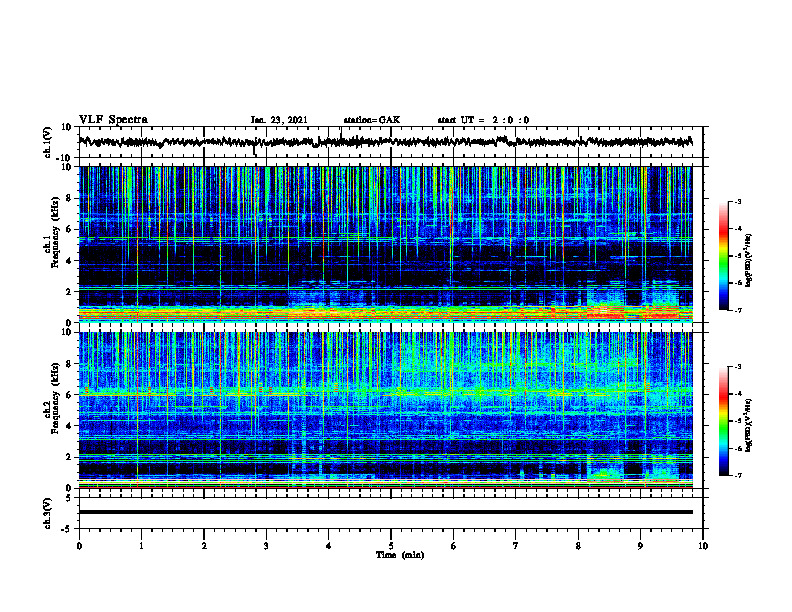Click inside the ch.1 spectrogram panel
The height and width of the screenshot is (612, 792).
[x=386, y=244]
